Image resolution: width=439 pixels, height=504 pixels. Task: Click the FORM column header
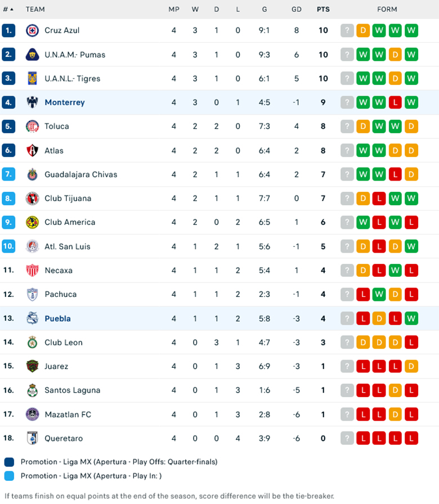click(x=388, y=9)
